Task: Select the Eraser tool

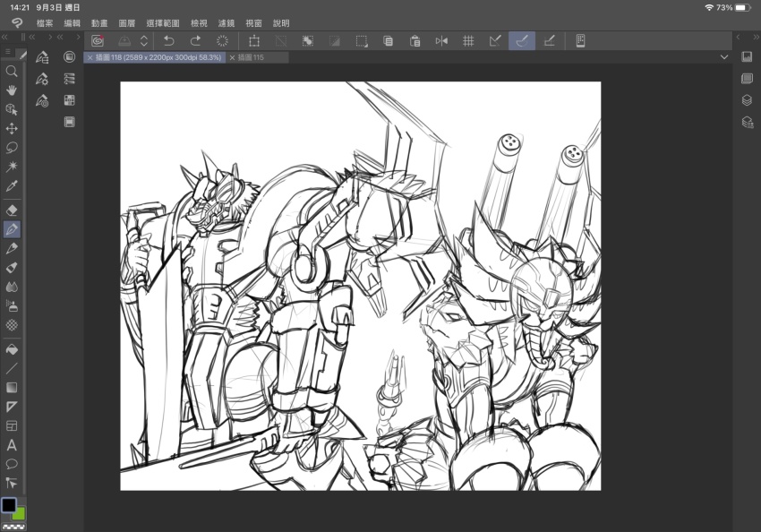Action: tap(12, 210)
